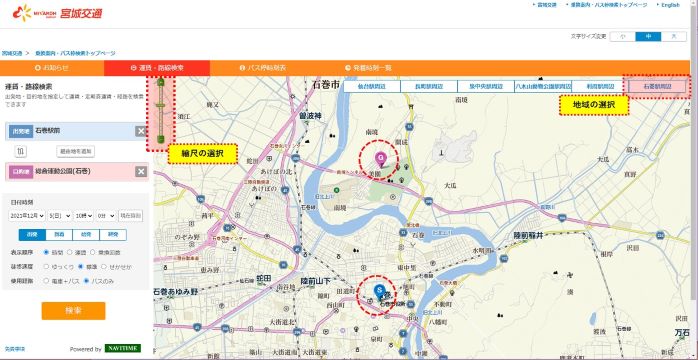Image resolution: width=698 pixels, height=360 pixels.
Task: Clear the destination field with its X icon
Action: pos(141,171)
